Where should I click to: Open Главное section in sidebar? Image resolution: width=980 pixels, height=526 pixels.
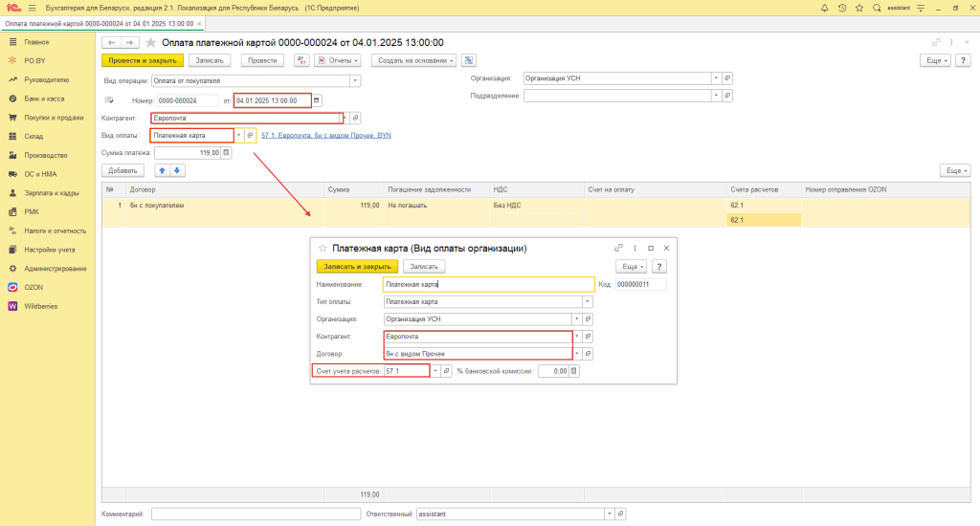coord(36,42)
